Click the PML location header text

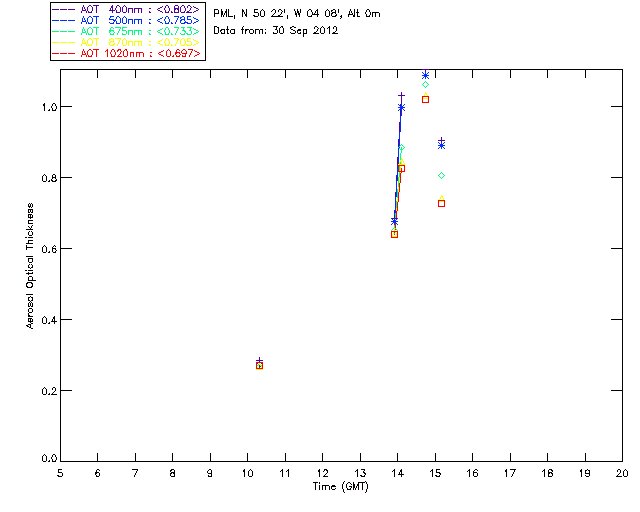pyautogui.click(x=297, y=14)
